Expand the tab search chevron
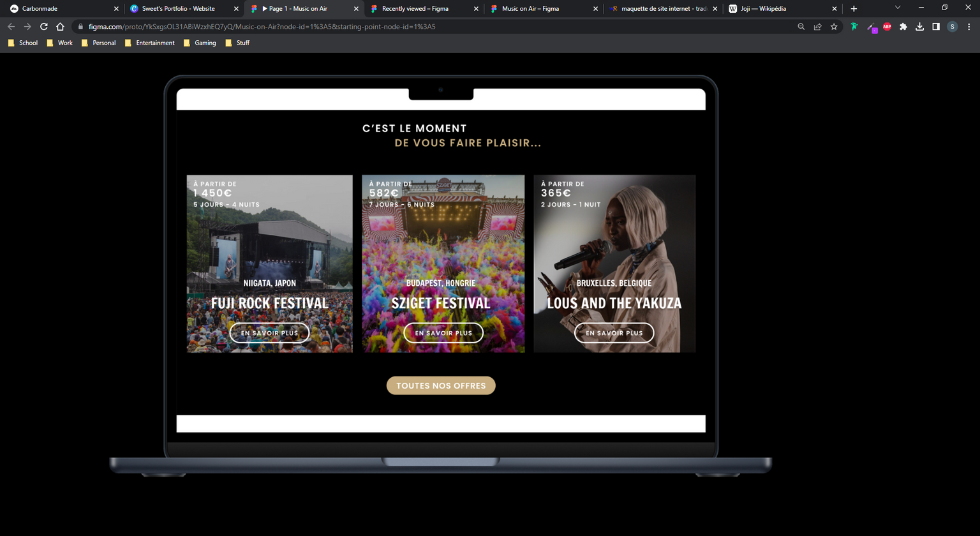 coord(898,8)
